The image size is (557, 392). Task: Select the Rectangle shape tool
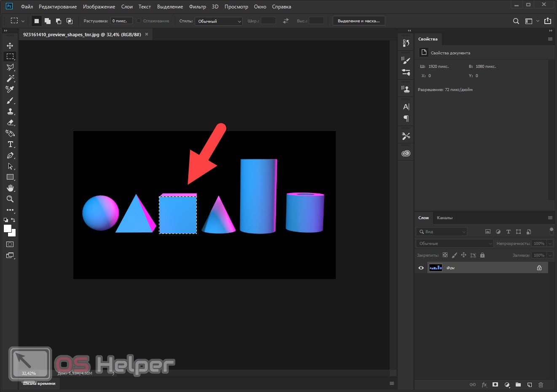pos(10,177)
